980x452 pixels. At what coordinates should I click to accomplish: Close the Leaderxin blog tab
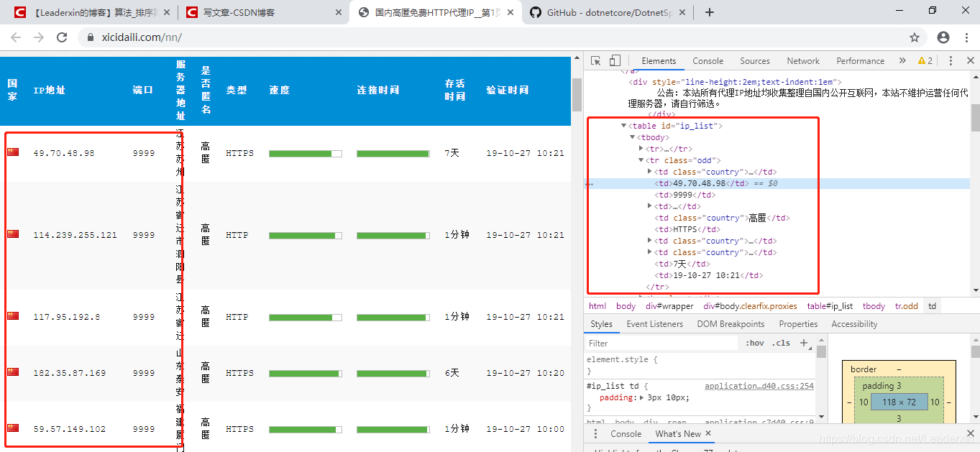(168, 13)
